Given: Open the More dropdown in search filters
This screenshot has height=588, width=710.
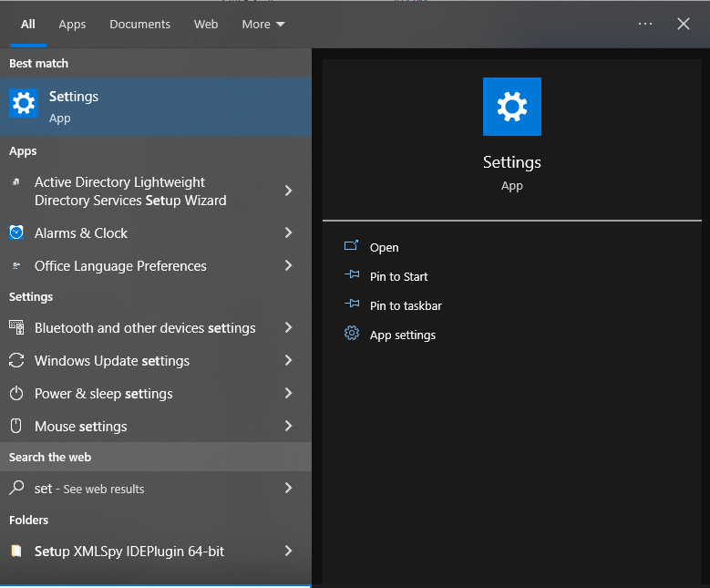Looking at the screenshot, I should [262, 25].
